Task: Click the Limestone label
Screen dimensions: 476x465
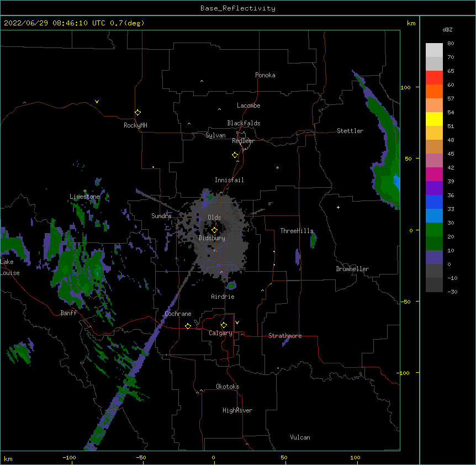Action: tap(84, 197)
